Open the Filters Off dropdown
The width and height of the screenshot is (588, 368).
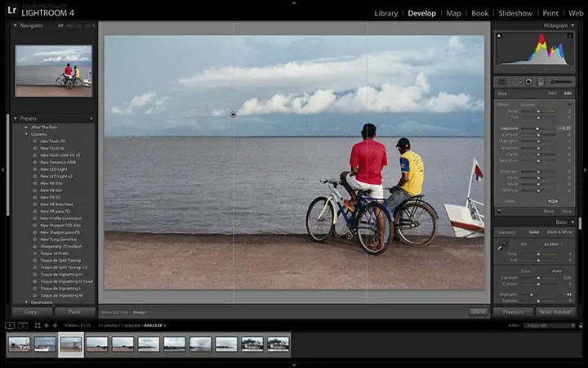pyautogui.click(x=550, y=325)
